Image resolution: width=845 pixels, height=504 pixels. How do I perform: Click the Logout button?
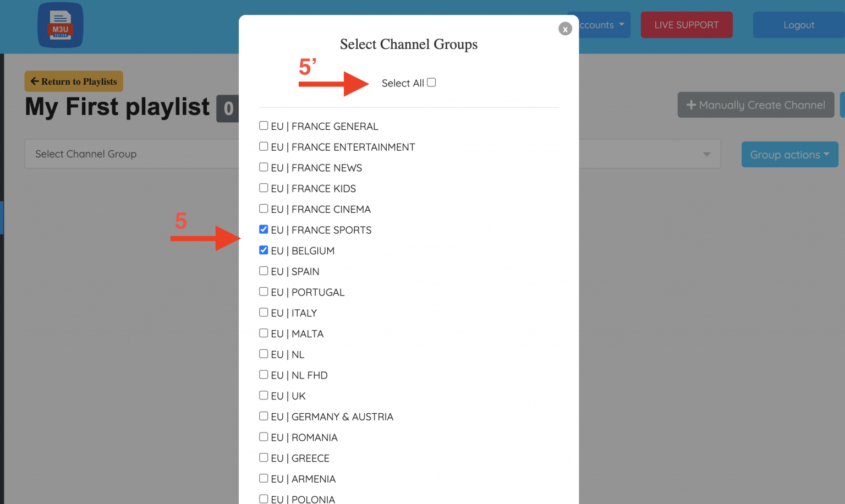pos(798,25)
